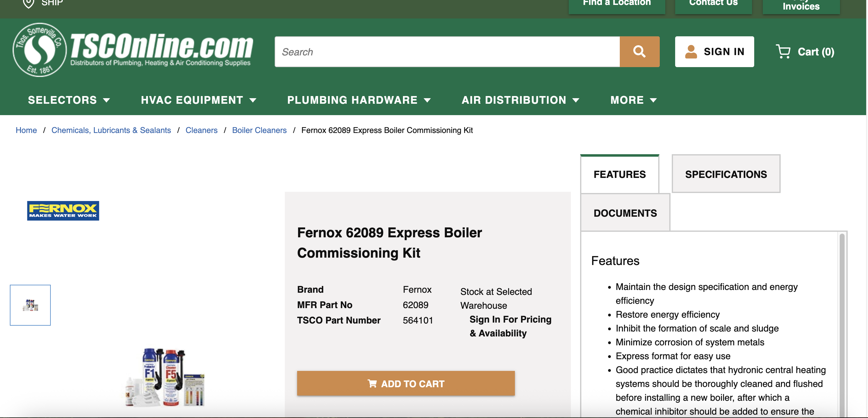The height and width of the screenshot is (418, 868).
Task: Click the main Fernox kit product image
Action: pos(165,378)
